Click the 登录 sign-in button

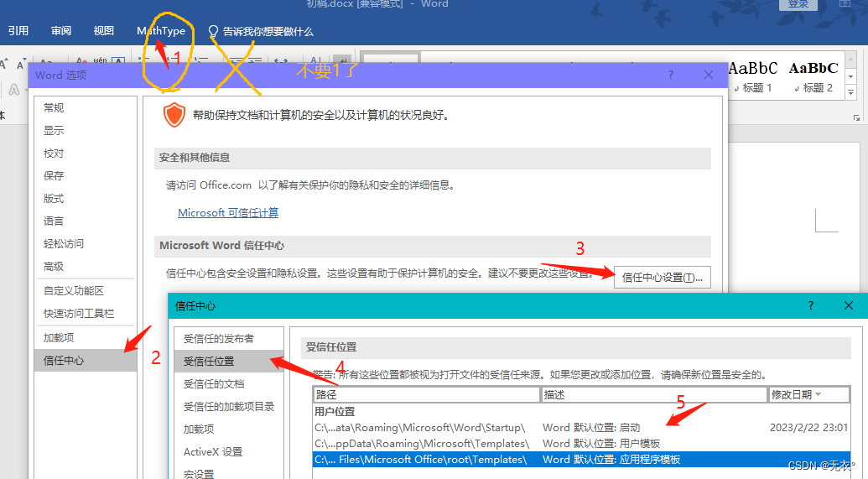pos(798,4)
